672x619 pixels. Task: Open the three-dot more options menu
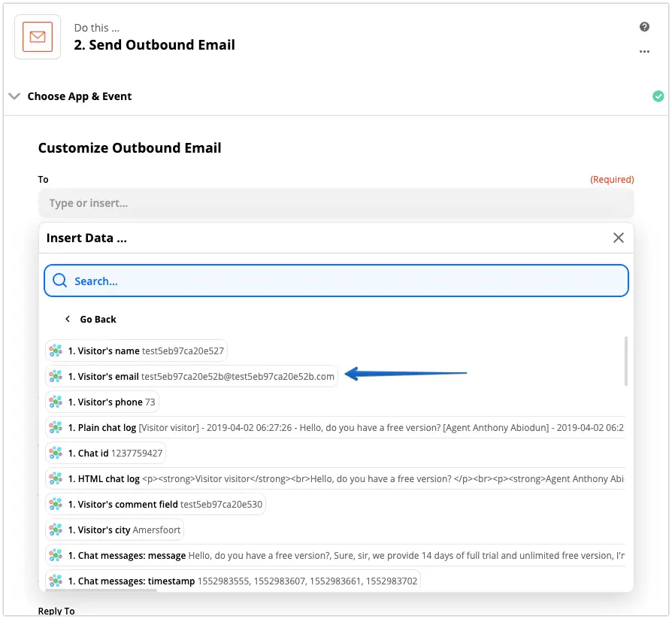644,51
